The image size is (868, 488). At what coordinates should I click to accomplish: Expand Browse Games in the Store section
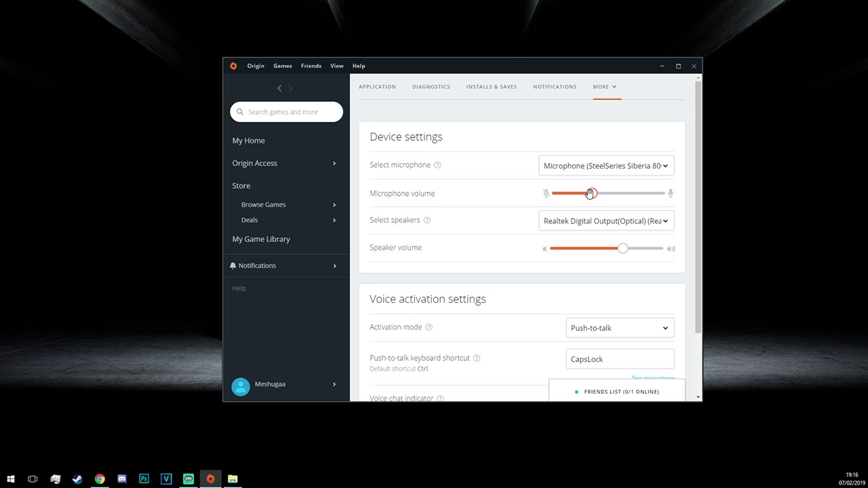point(334,205)
